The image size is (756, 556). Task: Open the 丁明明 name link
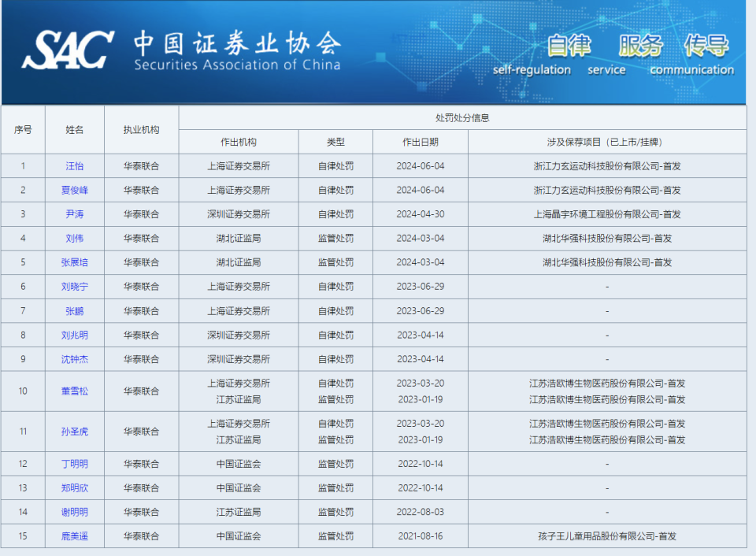[x=75, y=464]
